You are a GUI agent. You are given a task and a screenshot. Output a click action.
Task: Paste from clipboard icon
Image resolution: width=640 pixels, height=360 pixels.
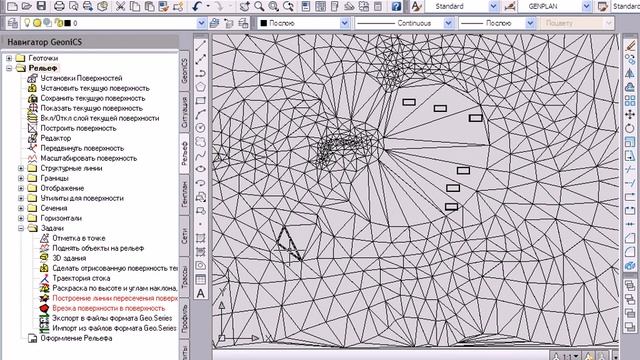(149, 6)
